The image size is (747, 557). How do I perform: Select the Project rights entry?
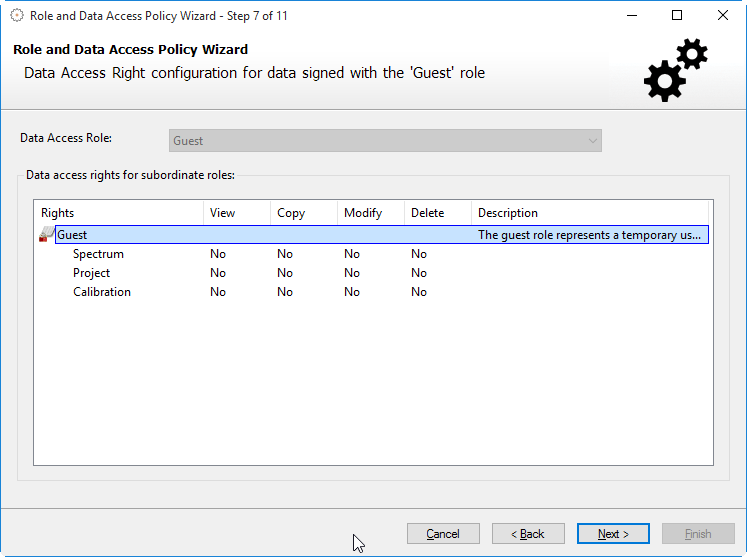click(x=91, y=273)
